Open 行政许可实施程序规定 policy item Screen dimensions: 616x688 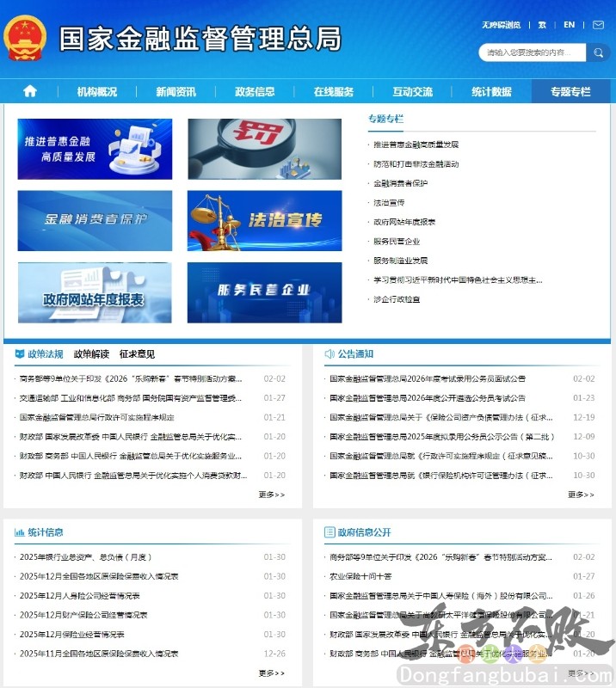point(97,417)
